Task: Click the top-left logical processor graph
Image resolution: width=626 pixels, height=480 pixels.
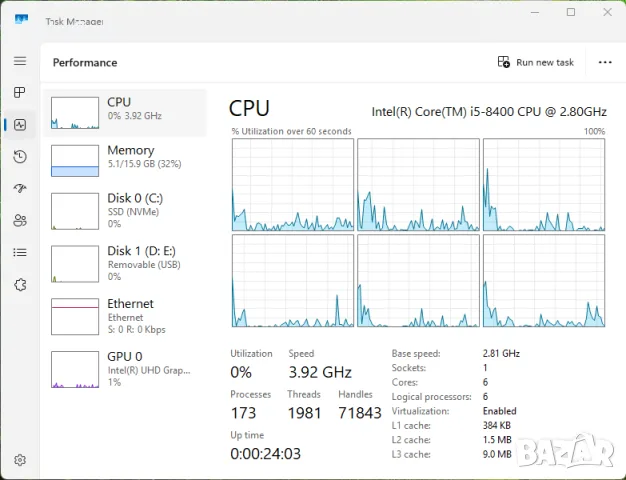Action: 293,184
